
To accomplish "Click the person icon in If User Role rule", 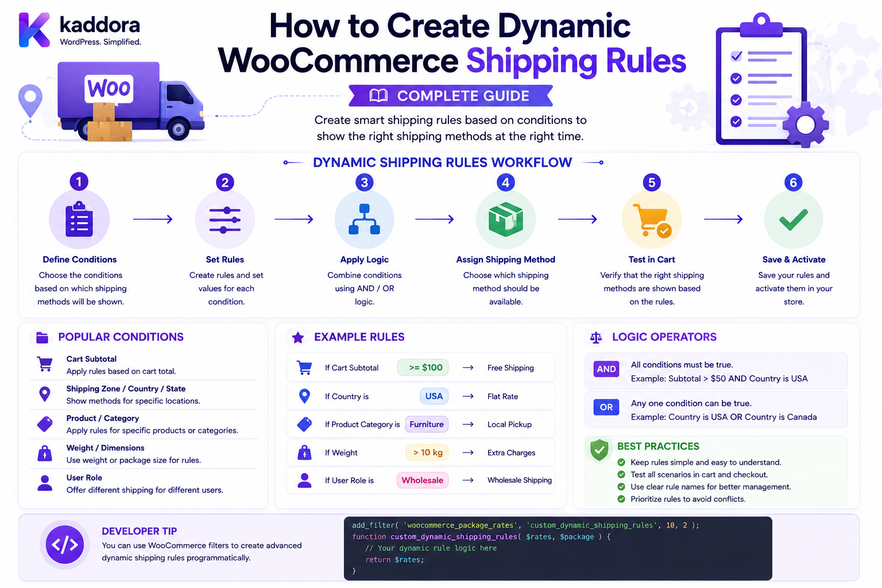I will (x=305, y=481).
